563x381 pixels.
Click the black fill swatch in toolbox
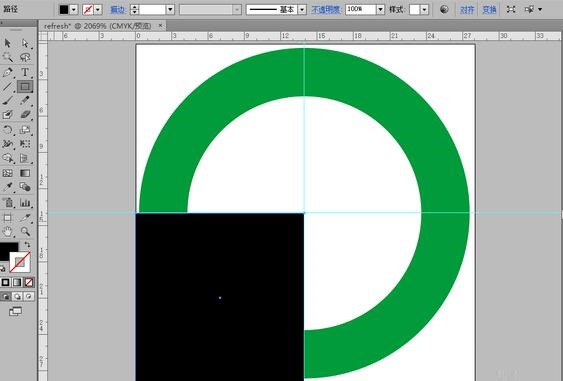point(8,250)
